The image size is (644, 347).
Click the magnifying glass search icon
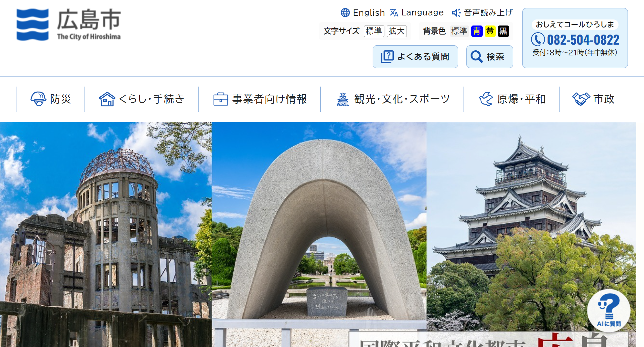click(x=476, y=57)
